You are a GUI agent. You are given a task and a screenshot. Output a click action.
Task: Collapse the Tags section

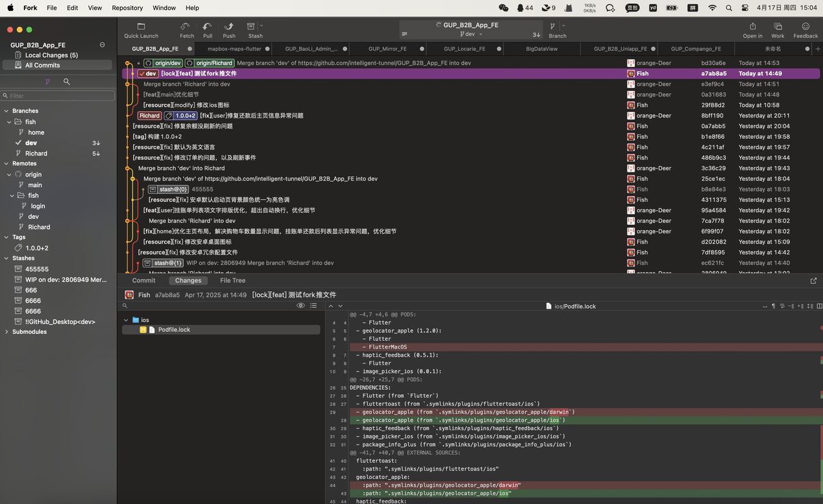click(x=6, y=237)
